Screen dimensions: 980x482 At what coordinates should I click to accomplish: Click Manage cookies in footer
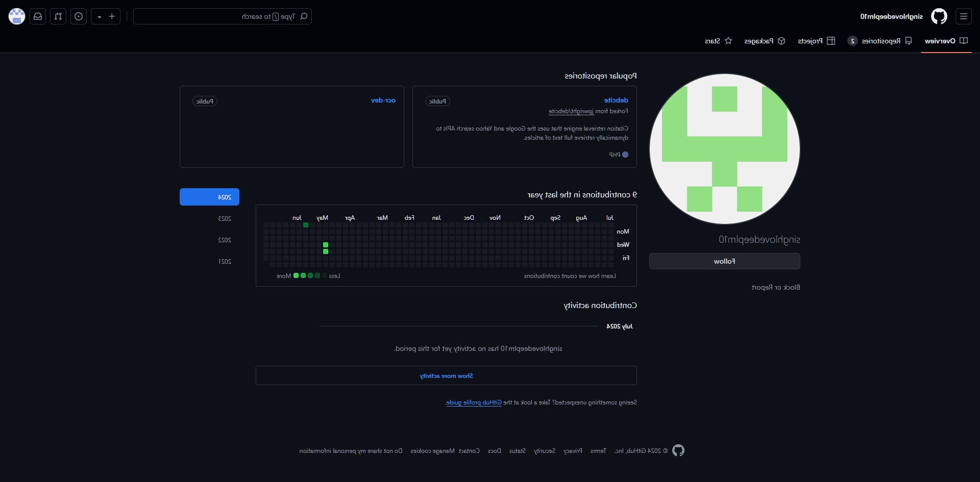[x=432, y=451]
